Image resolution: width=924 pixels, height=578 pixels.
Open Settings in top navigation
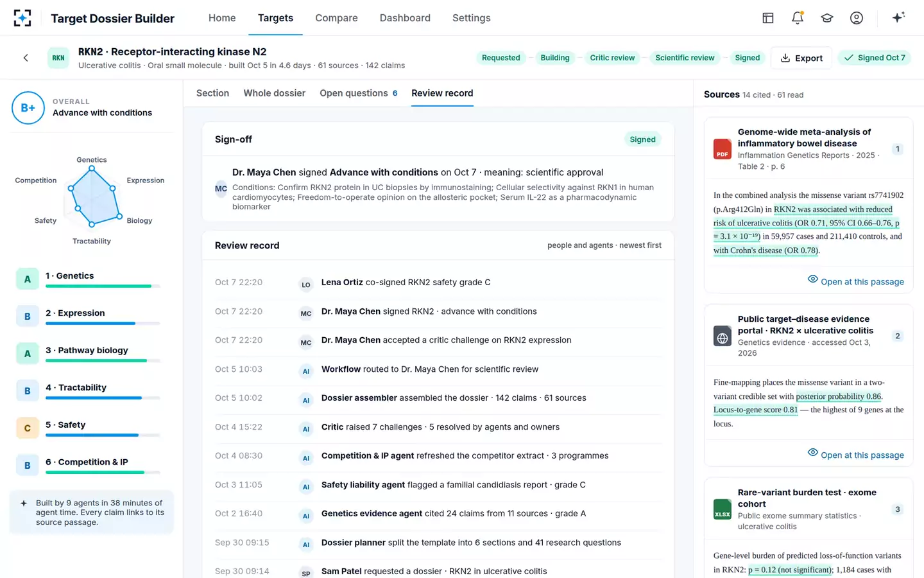pyautogui.click(x=472, y=18)
